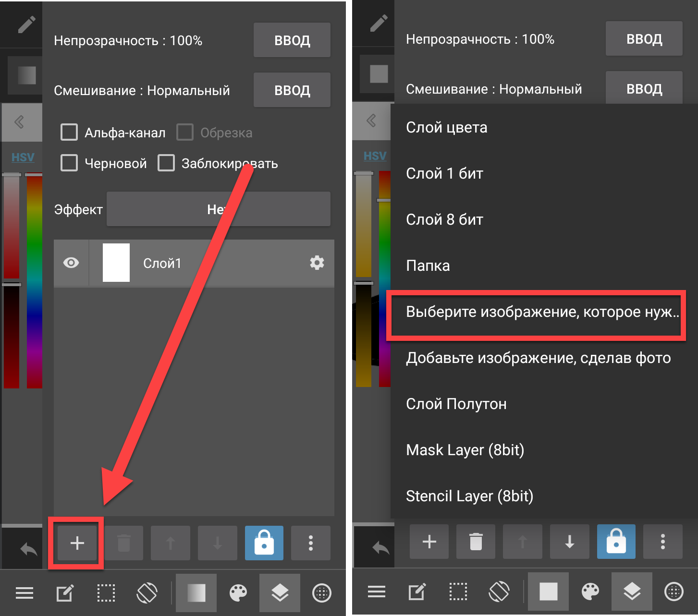
Task: Enable the Черновой checkbox
Action: point(69,163)
